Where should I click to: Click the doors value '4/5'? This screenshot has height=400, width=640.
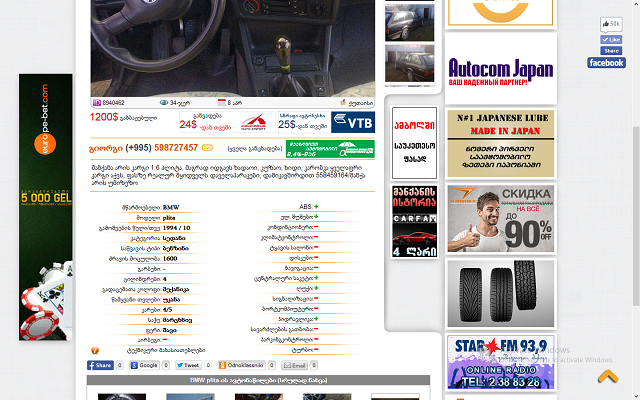(167, 309)
